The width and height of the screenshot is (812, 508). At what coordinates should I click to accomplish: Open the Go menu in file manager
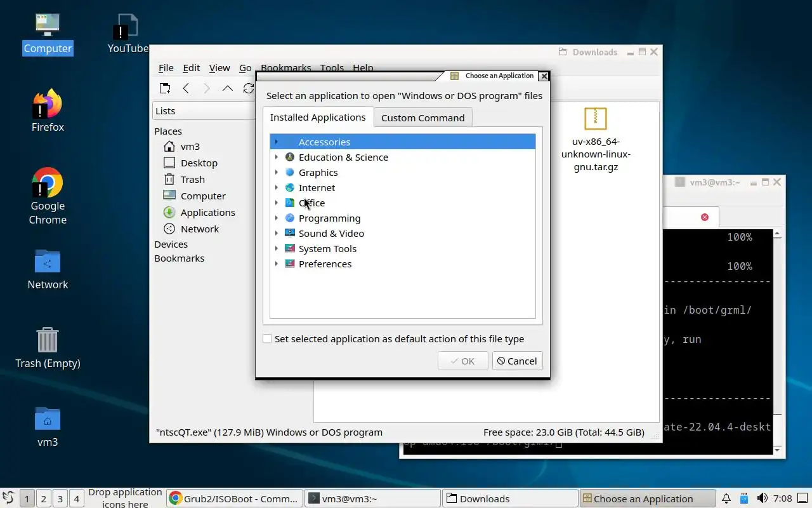pyautogui.click(x=246, y=67)
